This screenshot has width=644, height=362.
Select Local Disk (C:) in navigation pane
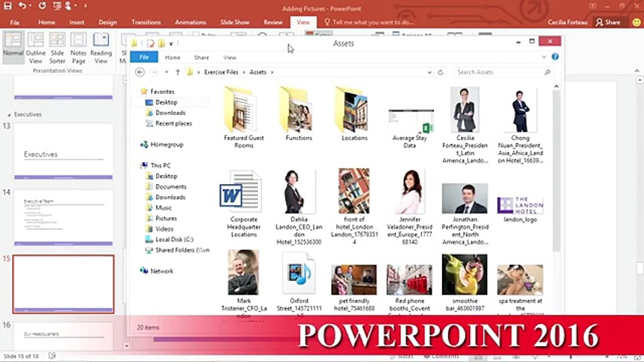coord(174,239)
